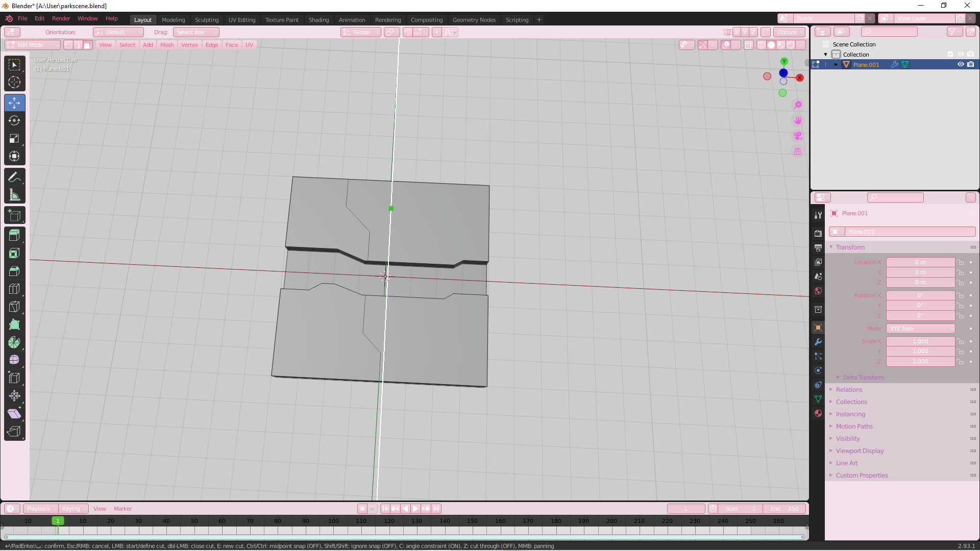Screen dimensions: 980x551
Task: Open the Keying popover in timeline
Action: click(x=73, y=509)
